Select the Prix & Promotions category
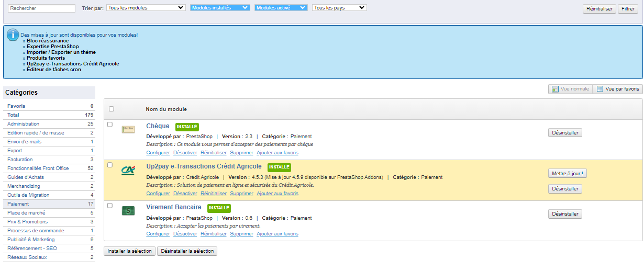Screen dimensions: 644x271 coord(49,222)
